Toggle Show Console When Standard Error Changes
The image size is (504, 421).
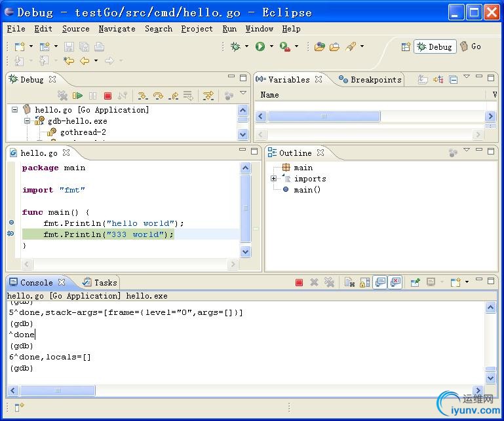pyautogui.click(x=395, y=282)
